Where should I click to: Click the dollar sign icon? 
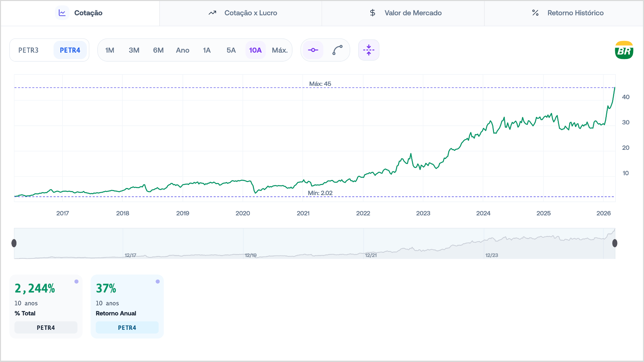click(x=372, y=13)
